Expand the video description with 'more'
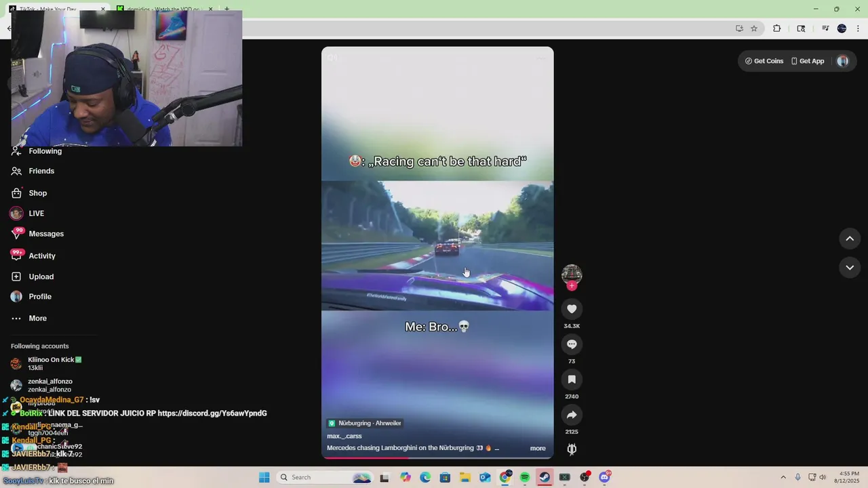868x488 pixels. (538, 448)
